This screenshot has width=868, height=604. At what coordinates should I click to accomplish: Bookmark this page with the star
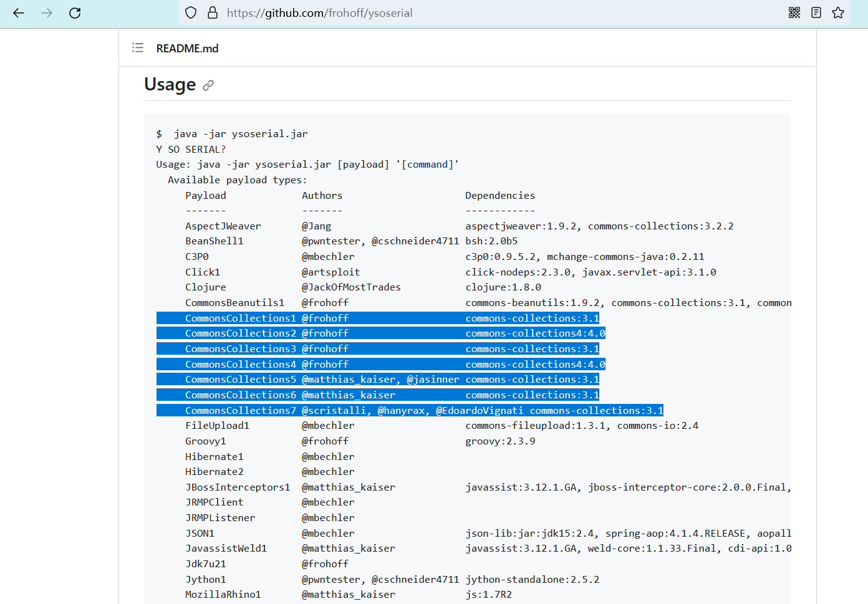[x=838, y=13]
